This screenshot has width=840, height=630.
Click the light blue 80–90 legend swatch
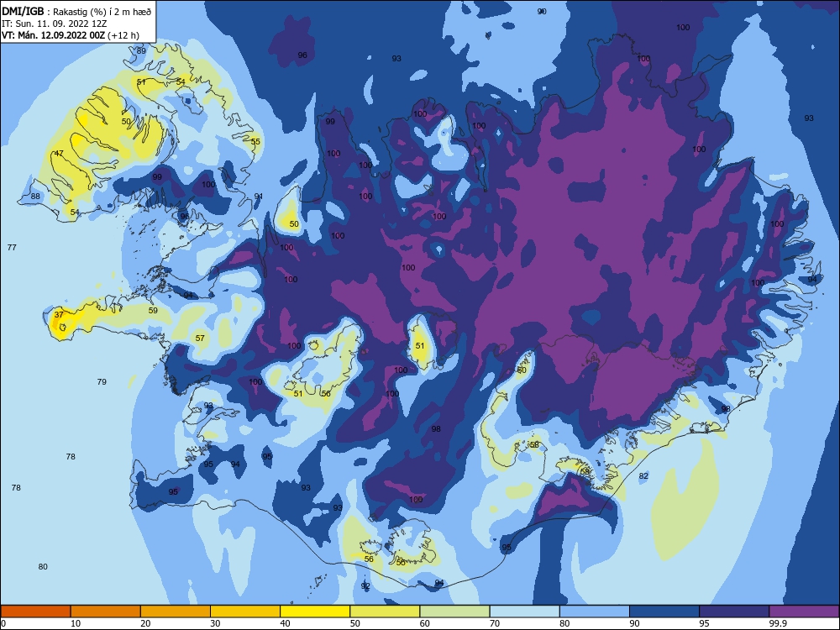[x=595, y=612]
